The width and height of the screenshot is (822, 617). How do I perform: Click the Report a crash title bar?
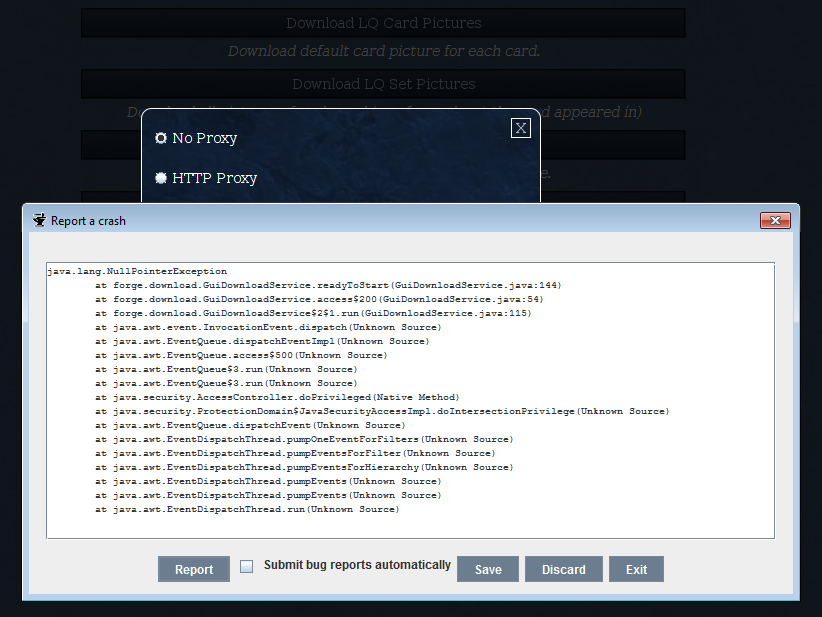point(400,220)
